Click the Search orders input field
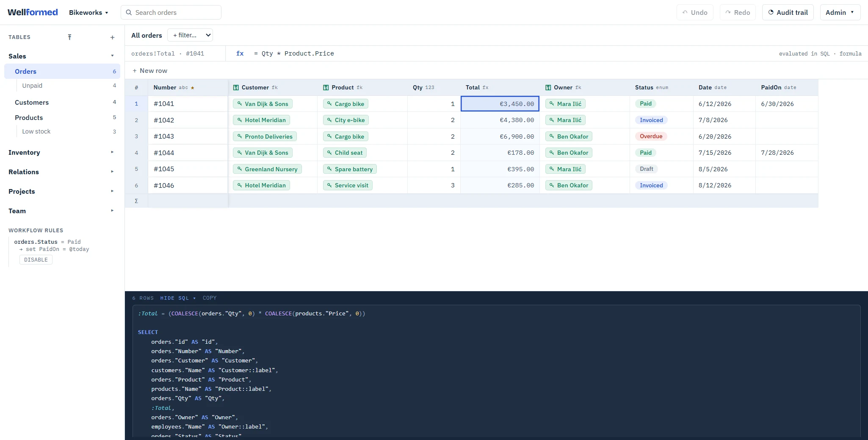This screenshot has height=440, width=868. pos(171,12)
